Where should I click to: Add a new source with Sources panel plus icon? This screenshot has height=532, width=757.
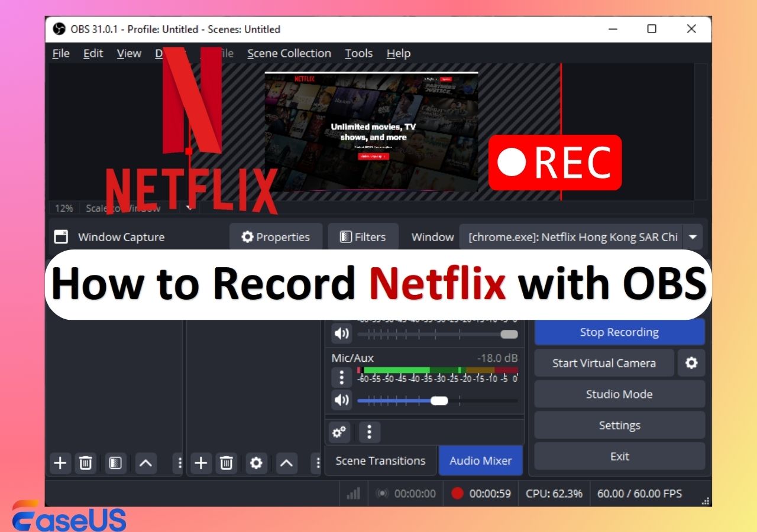point(201,463)
